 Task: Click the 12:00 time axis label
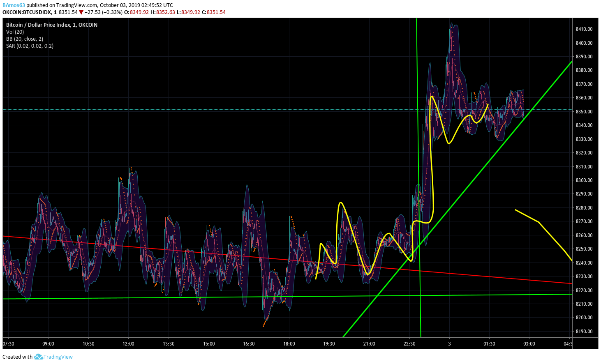128,344
